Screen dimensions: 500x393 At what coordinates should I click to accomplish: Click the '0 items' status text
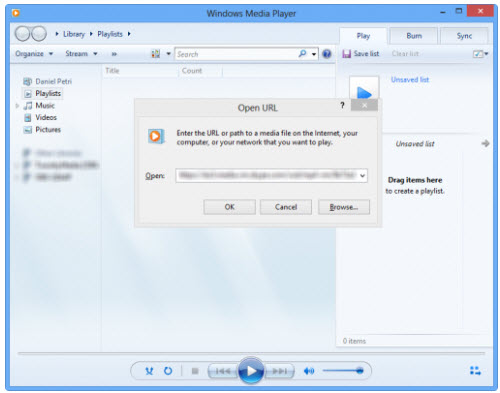(354, 341)
